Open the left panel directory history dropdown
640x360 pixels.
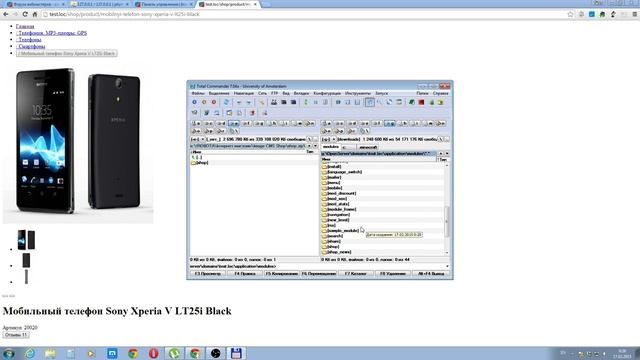tap(315, 146)
